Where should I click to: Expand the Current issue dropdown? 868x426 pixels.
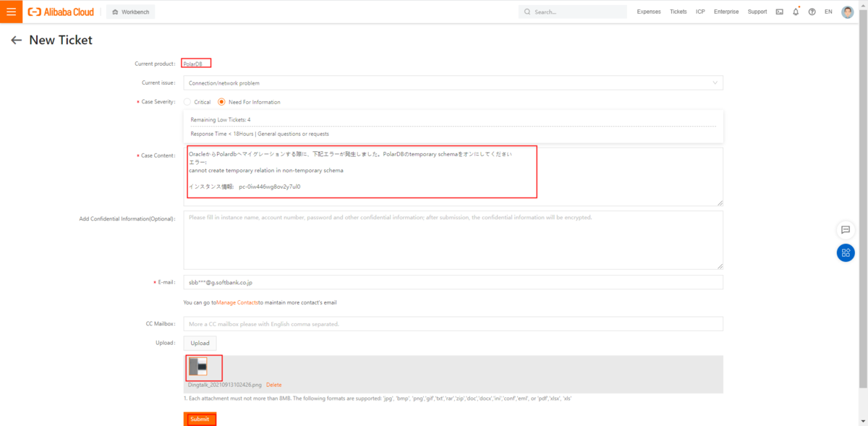pos(453,83)
